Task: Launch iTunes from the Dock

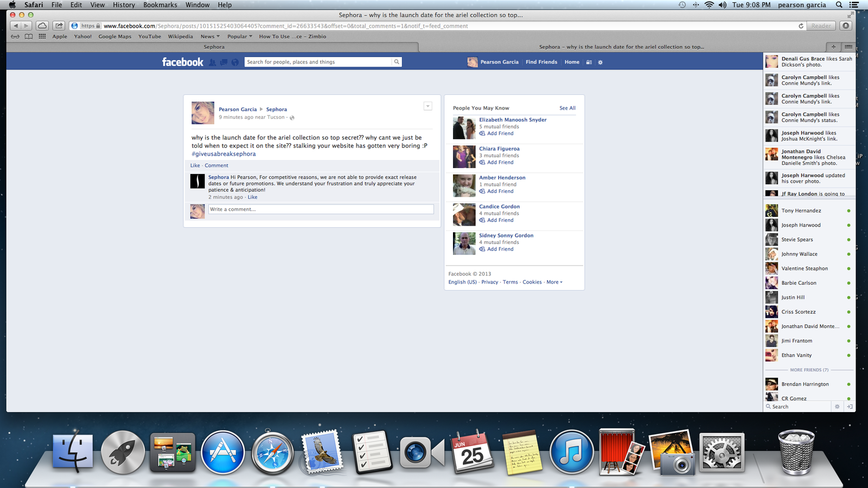Action: tap(571, 452)
